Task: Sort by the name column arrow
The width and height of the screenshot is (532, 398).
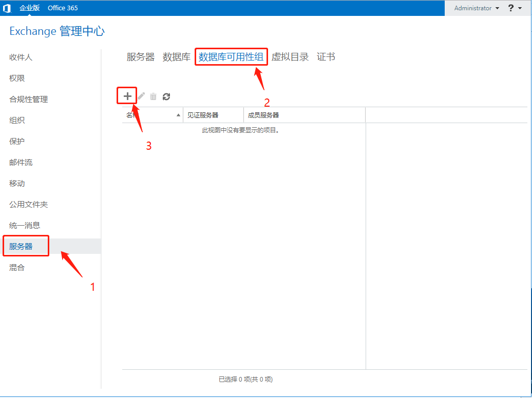Action: pyautogui.click(x=179, y=115)
